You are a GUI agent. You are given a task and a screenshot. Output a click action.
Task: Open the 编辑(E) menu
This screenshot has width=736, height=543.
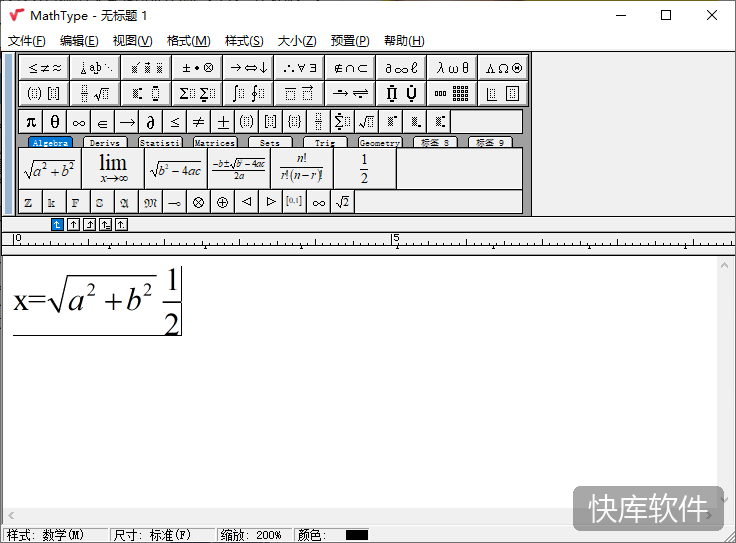point(79,41)
